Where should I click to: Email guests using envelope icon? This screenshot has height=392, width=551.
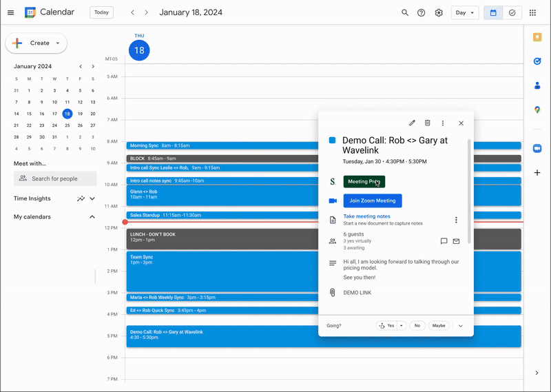coord(456,241)
